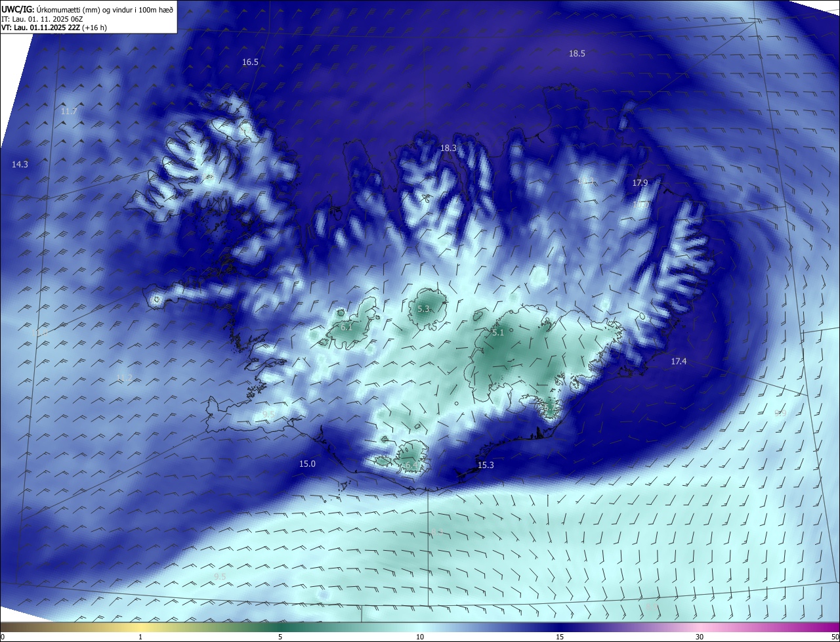Click the 14.3 value label on the map

(20, 165)
